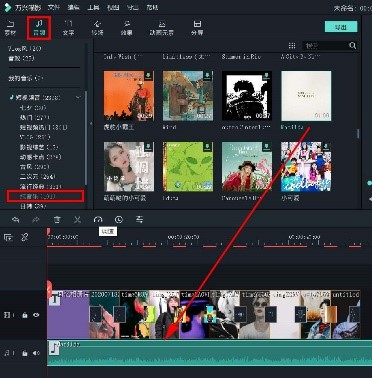Download the black-and-white silhouette track
372x378 pixels.
coord(266,76)
